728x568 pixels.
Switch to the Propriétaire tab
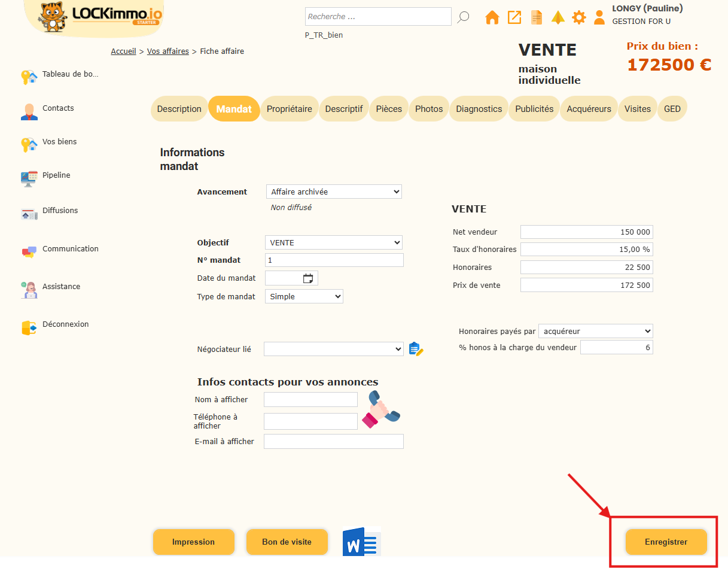coord(289,109)
